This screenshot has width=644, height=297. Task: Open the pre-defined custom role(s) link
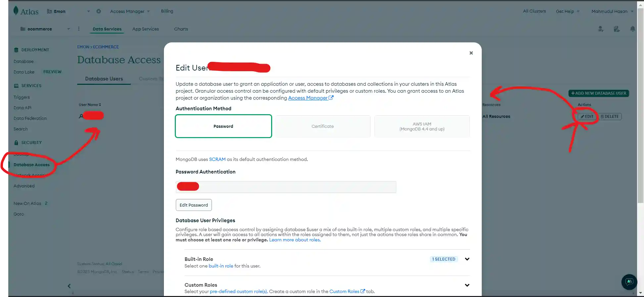(x=238, y=291)
